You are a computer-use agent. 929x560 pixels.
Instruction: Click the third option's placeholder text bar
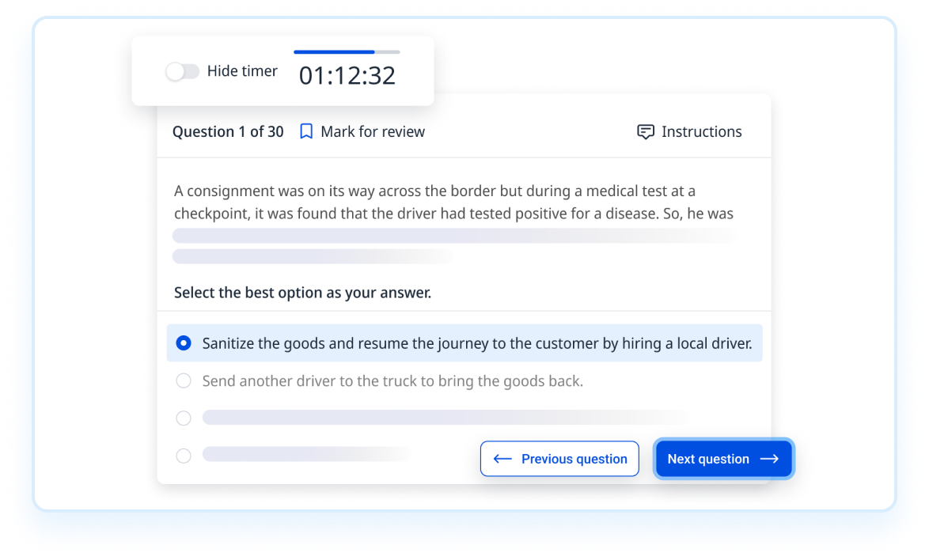443,418
